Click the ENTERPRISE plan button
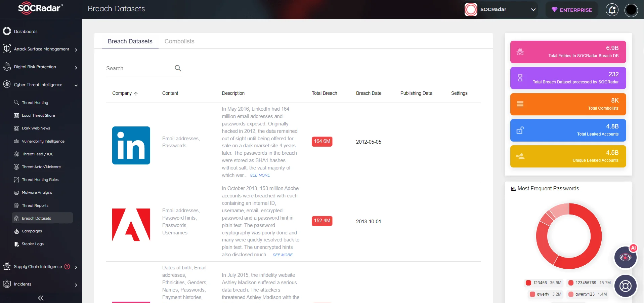 pyautogui.click(x=571, y=10)
